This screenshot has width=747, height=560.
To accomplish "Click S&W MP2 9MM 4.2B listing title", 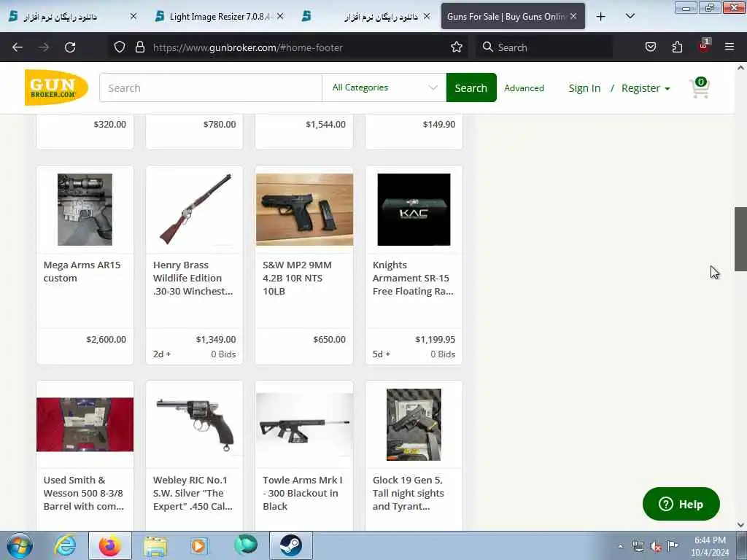I will click(298, 278).
